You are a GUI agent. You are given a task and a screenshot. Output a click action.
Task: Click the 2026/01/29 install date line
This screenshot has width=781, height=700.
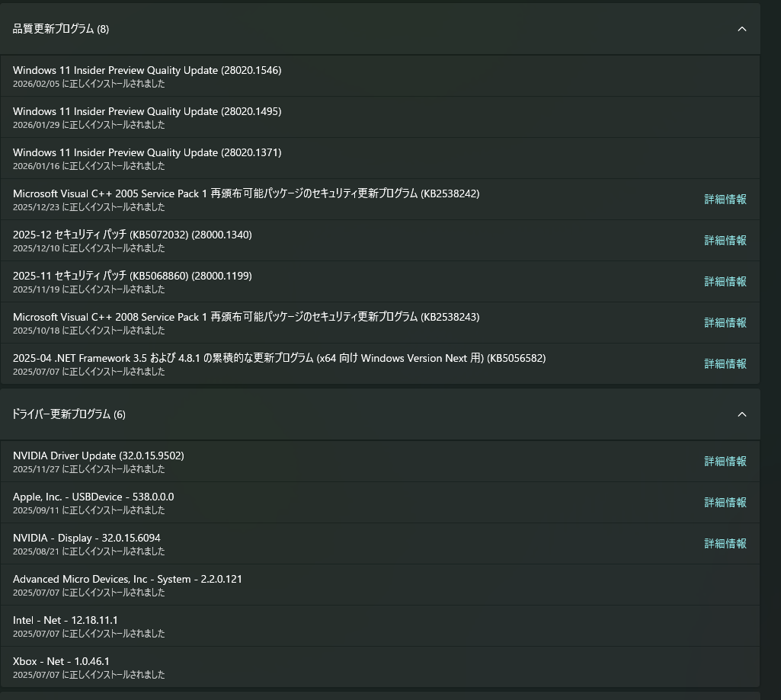pos(88,125)
